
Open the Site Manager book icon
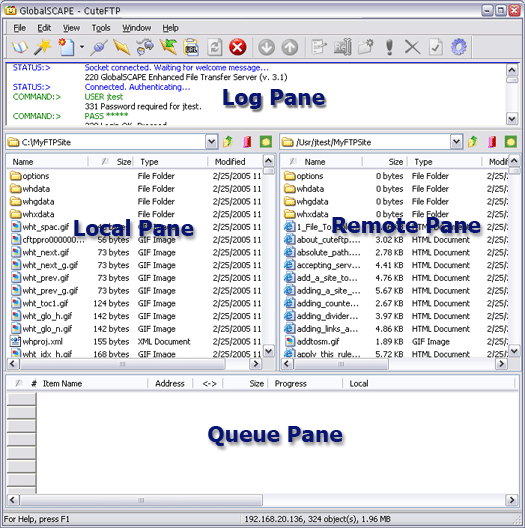tap(20, 47)
